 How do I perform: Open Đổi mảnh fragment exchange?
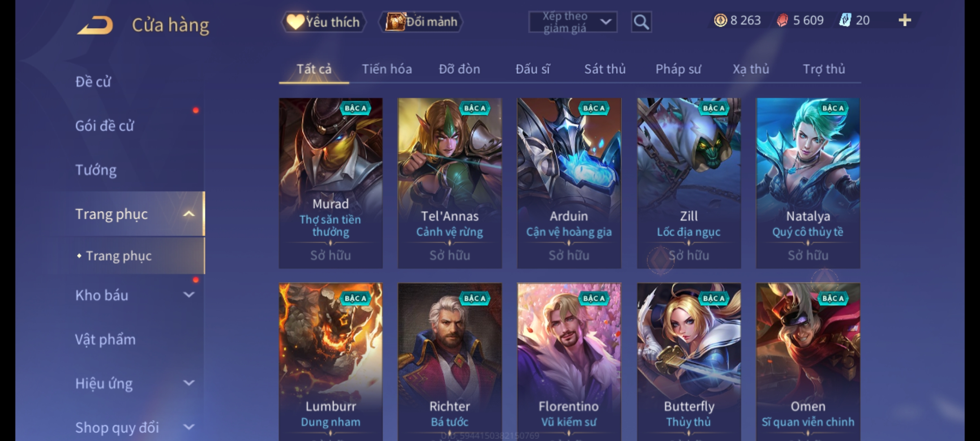point(421,22)
